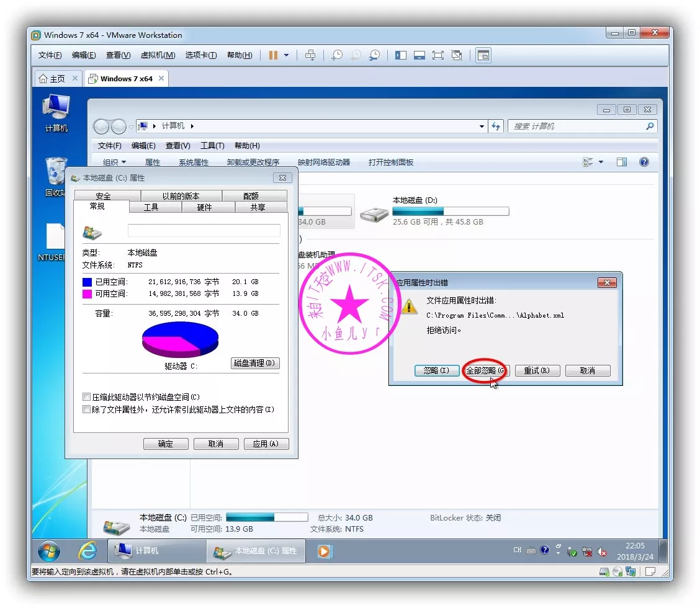Click the 搜索 计算机 search field
The height and width of the screenshot is (608, 700).
click(x=577, y=127)
